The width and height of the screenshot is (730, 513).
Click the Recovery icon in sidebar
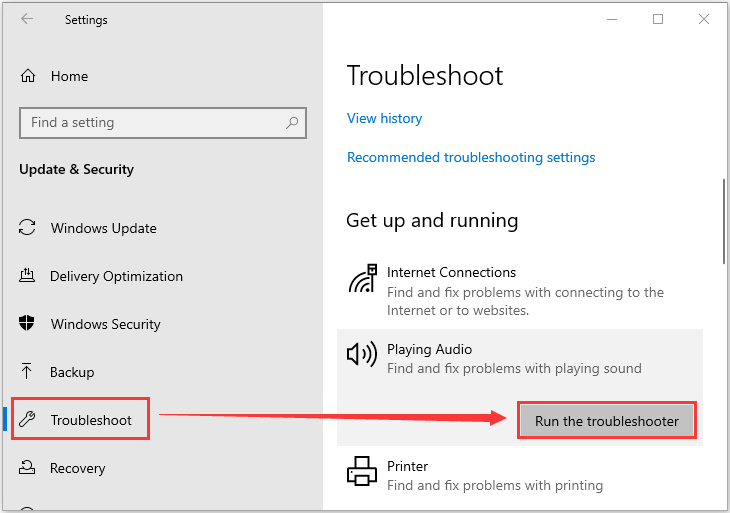pyautogui.click(x=27, y=467)
